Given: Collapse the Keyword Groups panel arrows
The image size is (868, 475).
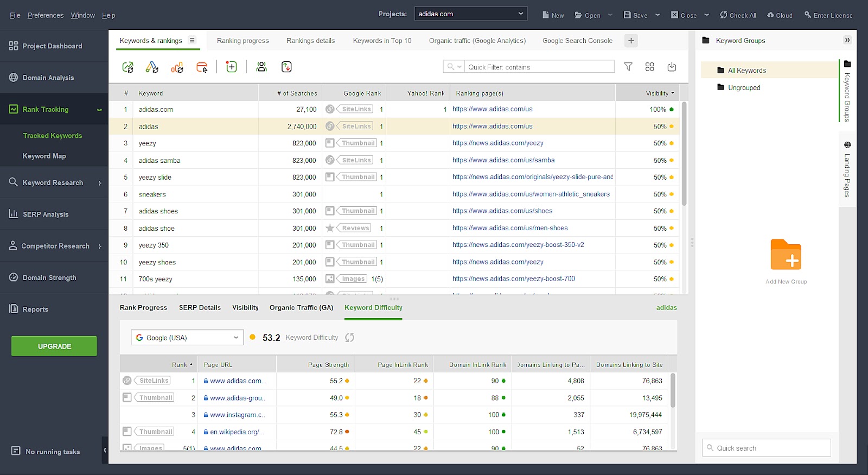Looking at the screenshot, I should (x=847, y=40).
